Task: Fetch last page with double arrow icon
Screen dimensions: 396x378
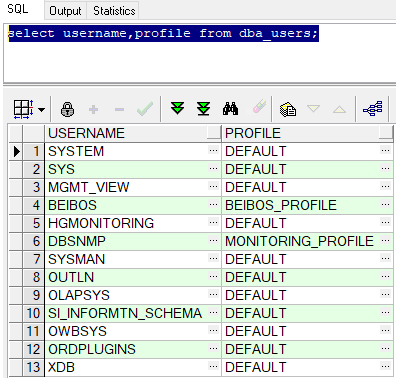Action: click(203, 109)
